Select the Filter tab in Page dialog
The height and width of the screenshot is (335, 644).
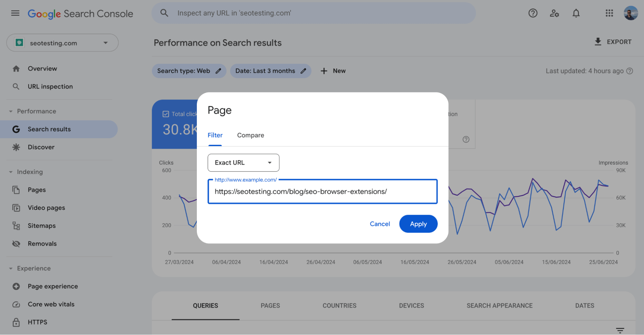coord(215,135)
